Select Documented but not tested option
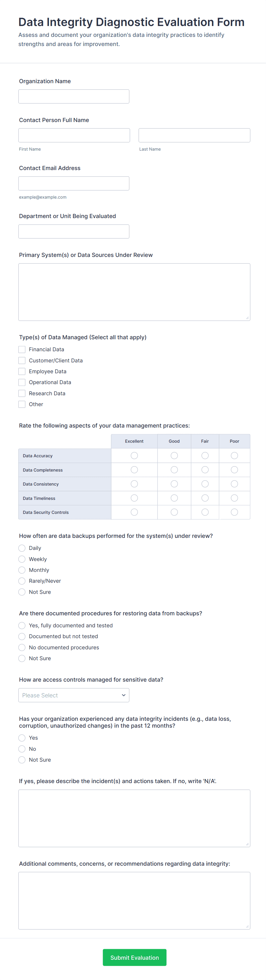Viewport: 266px width, 980px height. click(x=22, y=636)
